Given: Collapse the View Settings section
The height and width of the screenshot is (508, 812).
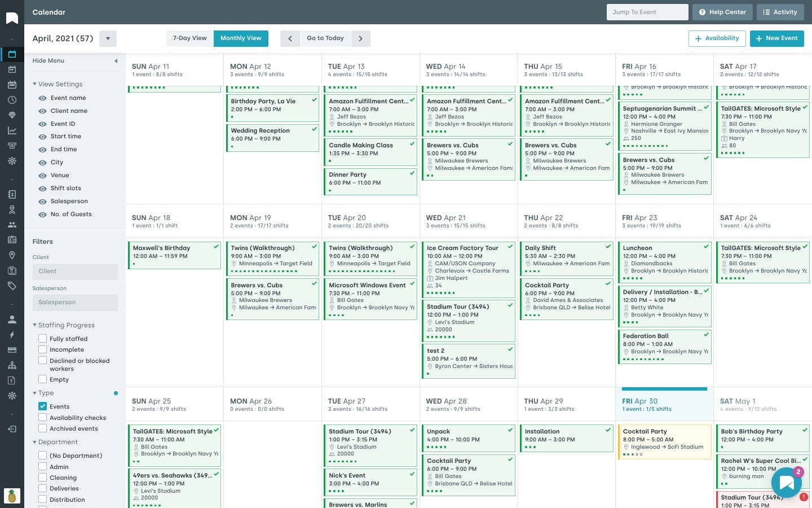Looking at the screenshot, I should point(35,84).
